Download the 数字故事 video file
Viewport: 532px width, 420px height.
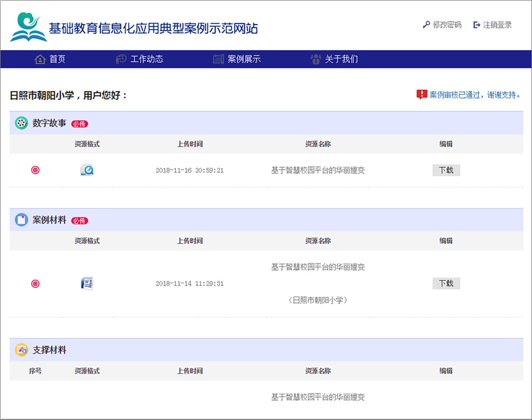[446, 170]
